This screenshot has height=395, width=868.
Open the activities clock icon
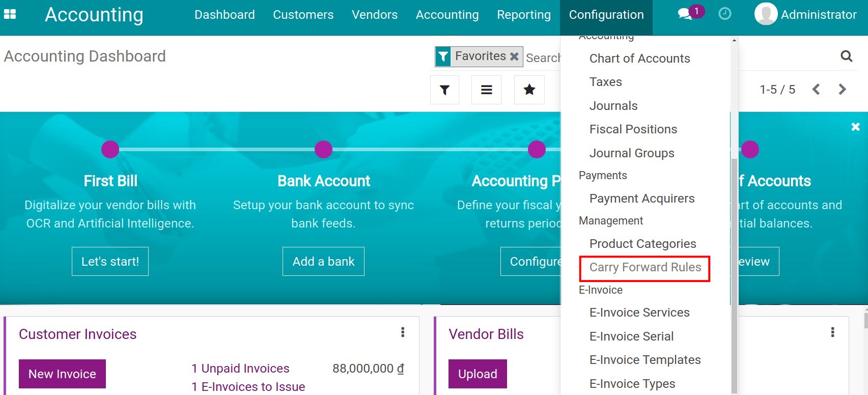coord(724,14)
